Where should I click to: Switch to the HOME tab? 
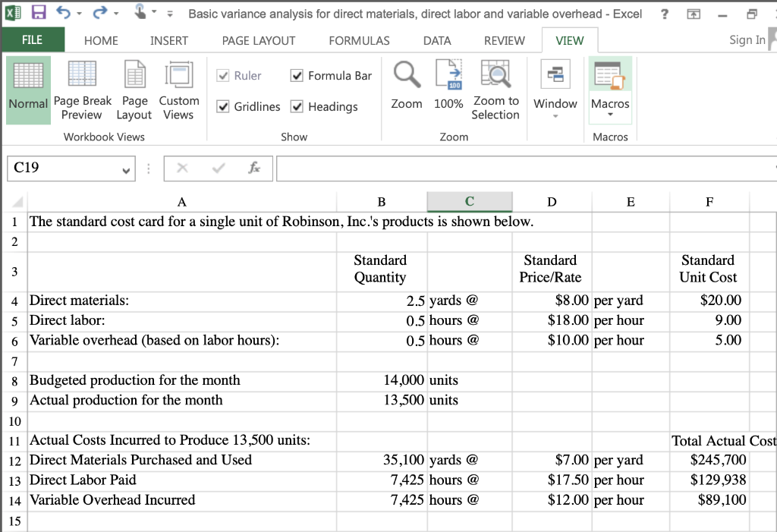(x=101, y=41)
